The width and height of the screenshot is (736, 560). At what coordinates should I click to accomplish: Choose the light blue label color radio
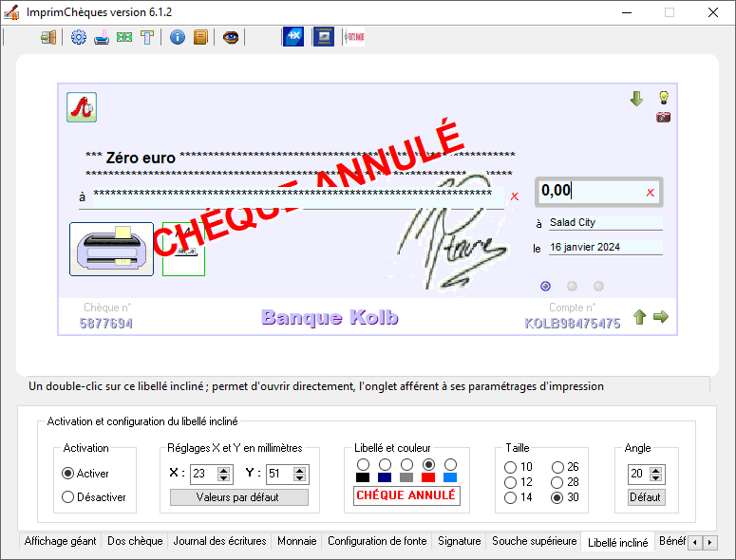tap(450, 465)
